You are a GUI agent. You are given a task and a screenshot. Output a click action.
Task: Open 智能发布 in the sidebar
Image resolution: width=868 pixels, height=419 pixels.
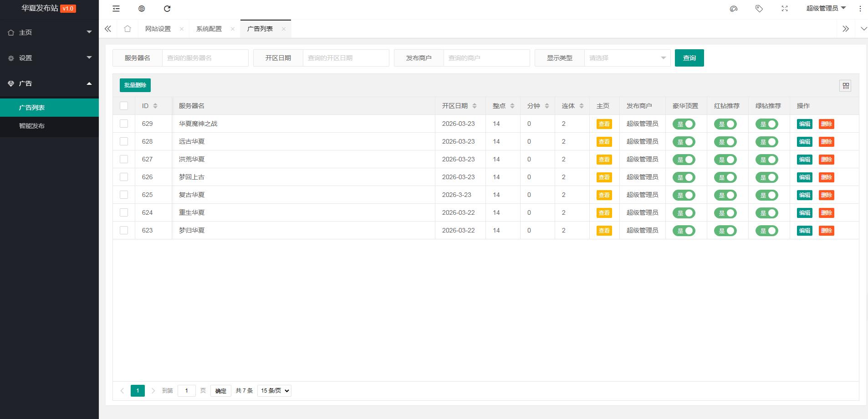pos(32,126)
